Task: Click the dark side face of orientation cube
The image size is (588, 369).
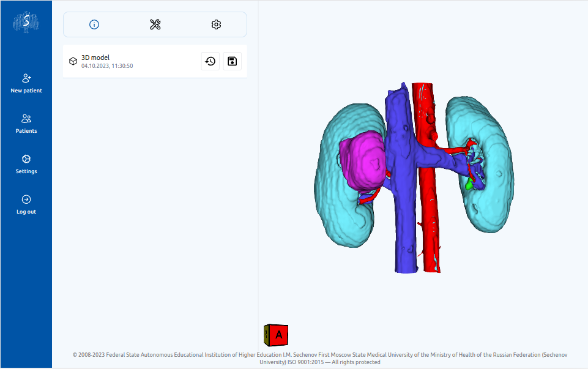Action: coord(266,335)
